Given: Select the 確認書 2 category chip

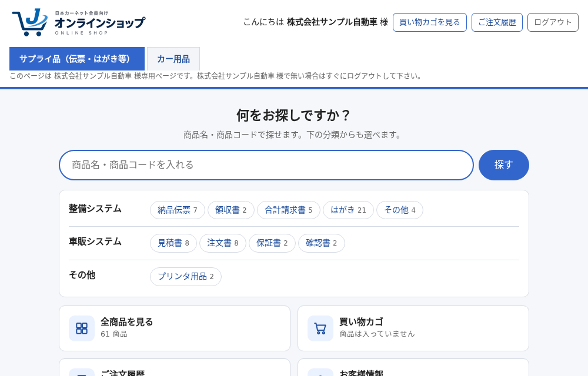Looking at the screenshot, I should point(322,243).
